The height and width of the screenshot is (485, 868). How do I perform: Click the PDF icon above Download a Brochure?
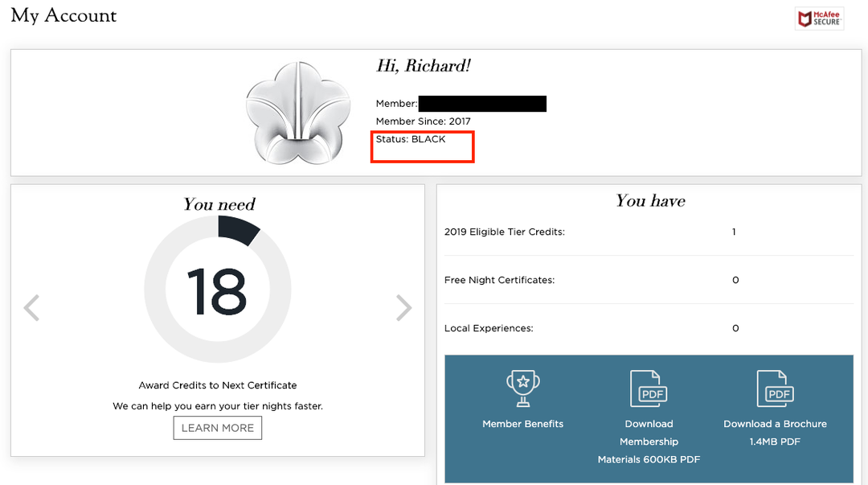[x=775, y=388]
